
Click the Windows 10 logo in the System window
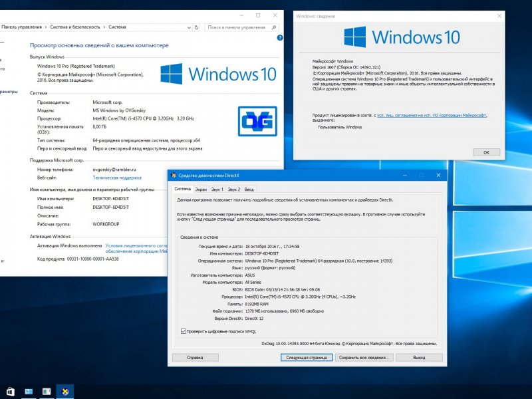[219, 74]
